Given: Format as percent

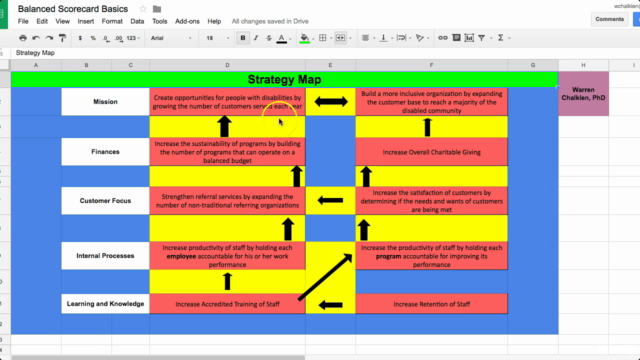Looking at the screenshot, I should (93, 38).
